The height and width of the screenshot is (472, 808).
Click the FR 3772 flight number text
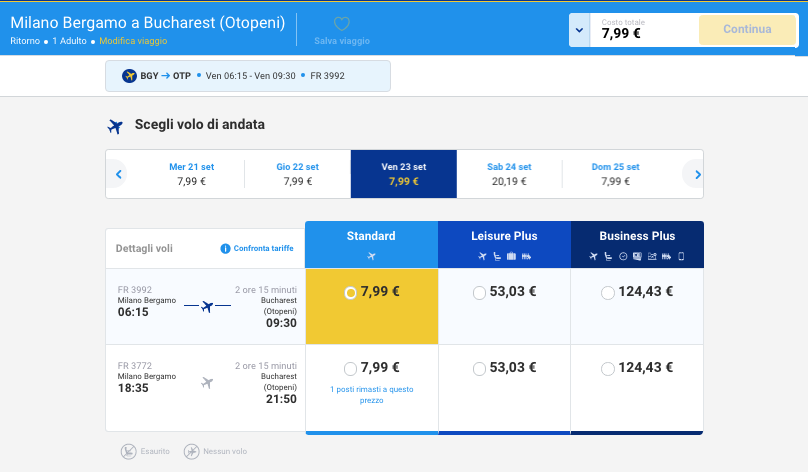click(x=134, y=365)
